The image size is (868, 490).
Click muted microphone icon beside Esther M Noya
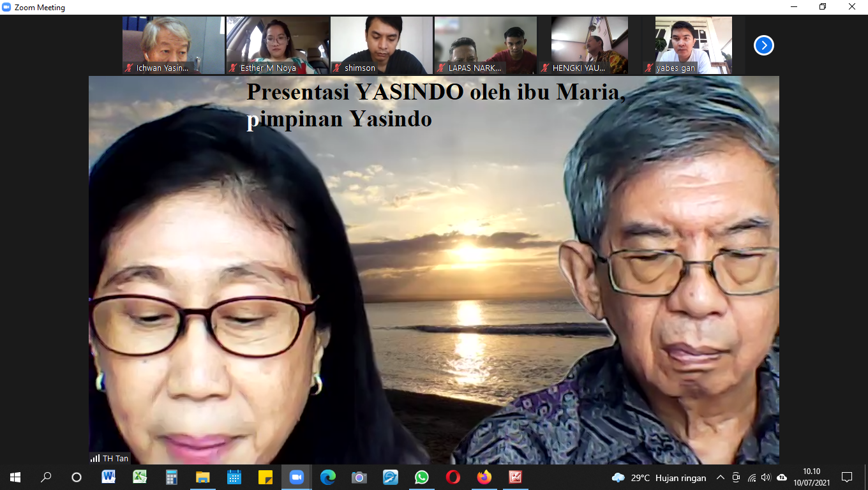click(234, 68)
